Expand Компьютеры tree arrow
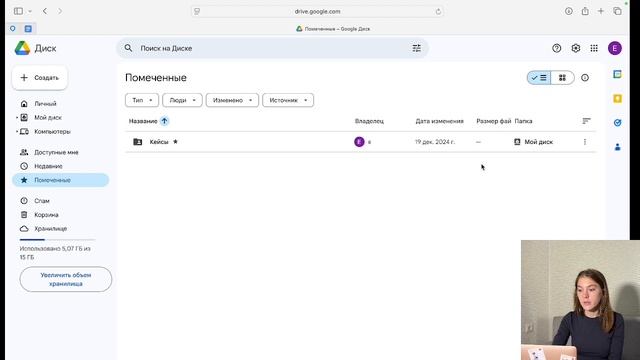 click(17, 131)
